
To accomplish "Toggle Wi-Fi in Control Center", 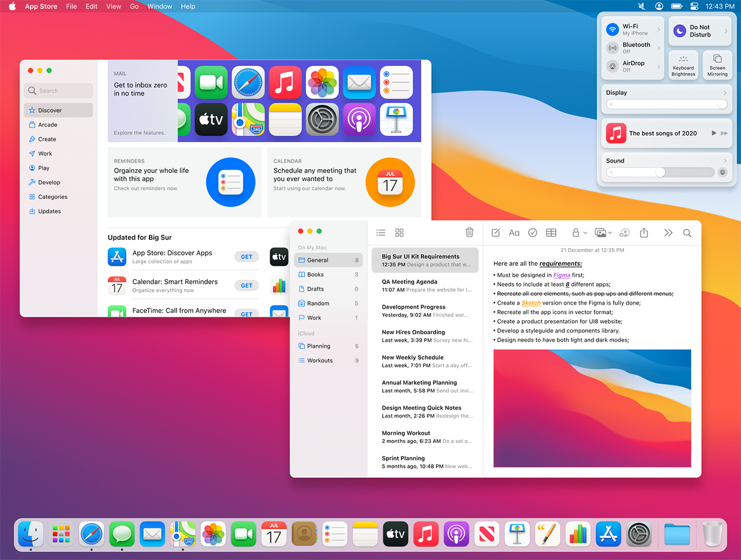I will (x=612, y=29).
